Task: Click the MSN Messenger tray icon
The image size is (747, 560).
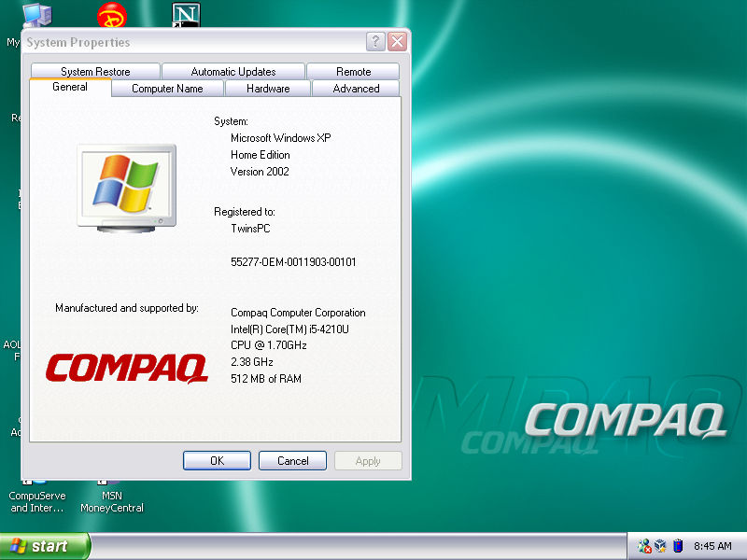Action: click(x=644, y=546)
